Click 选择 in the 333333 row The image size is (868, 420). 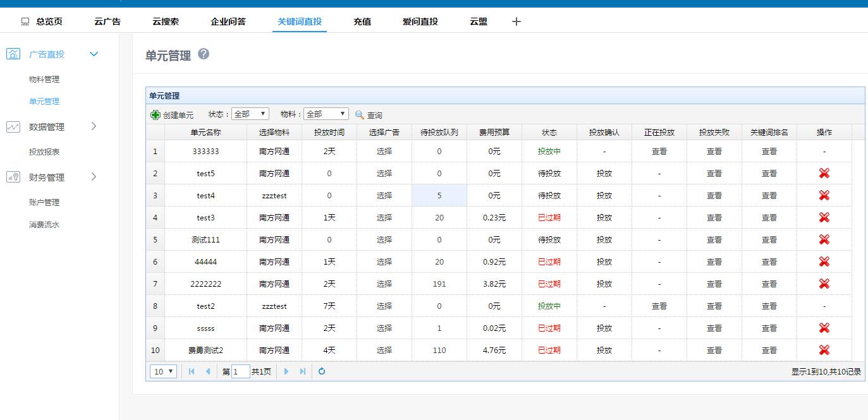coord(384,152)
